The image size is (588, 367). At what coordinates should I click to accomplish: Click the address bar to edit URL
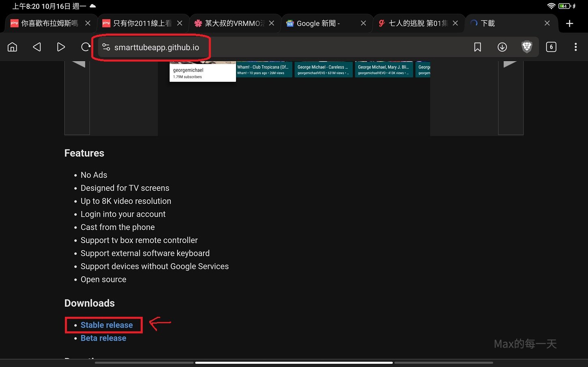pos(157,47)
